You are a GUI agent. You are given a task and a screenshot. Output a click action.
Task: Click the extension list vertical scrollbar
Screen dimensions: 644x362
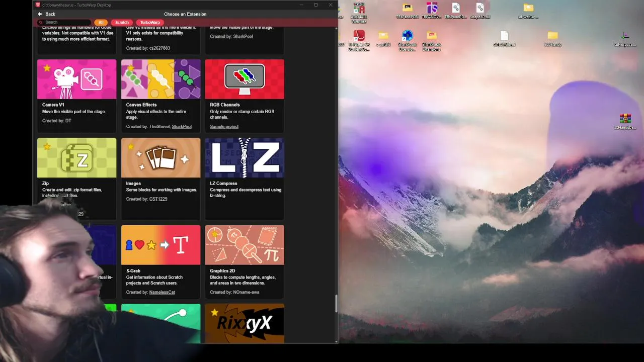pyautogui.click(x=336, y=304)
